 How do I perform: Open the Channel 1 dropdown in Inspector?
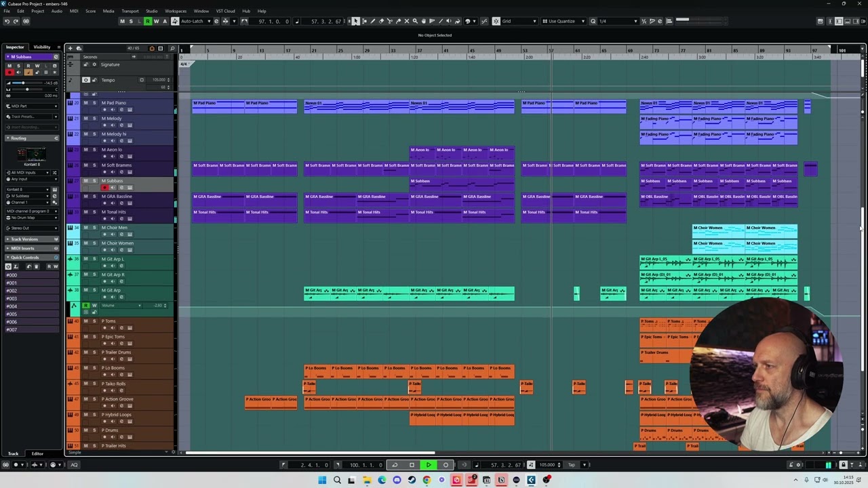point(28,203)
